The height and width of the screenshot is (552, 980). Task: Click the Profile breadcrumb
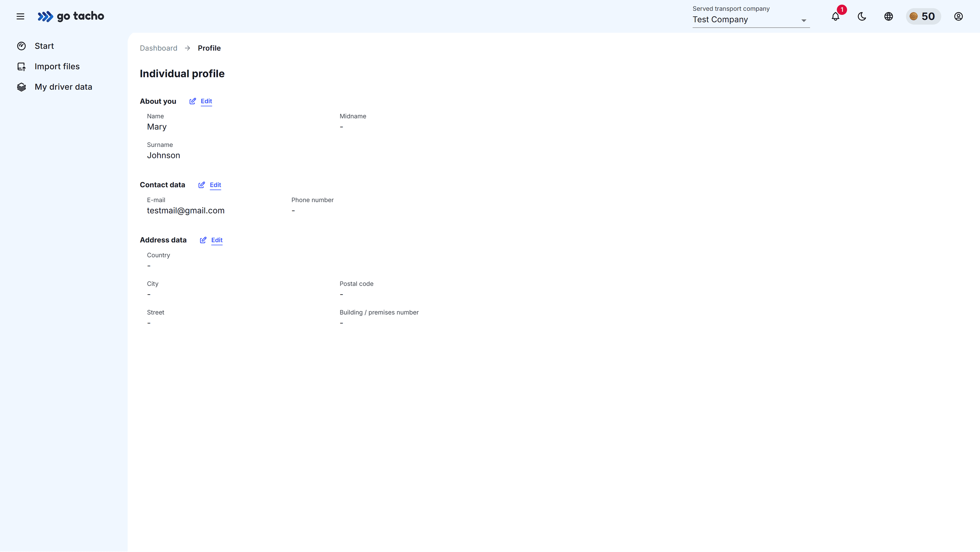[209, 48]
